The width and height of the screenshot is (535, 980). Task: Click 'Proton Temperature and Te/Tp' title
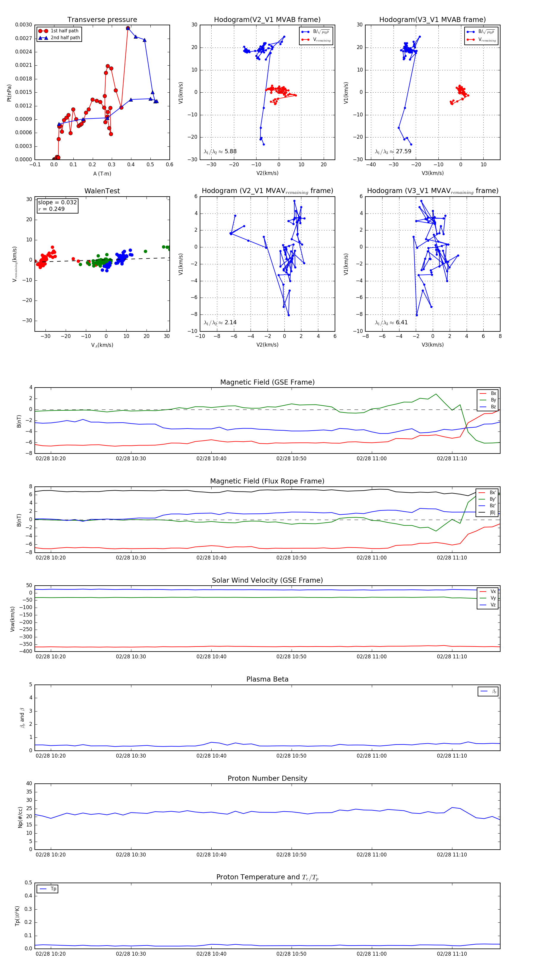pyautogui.click(x=267, y=877)
